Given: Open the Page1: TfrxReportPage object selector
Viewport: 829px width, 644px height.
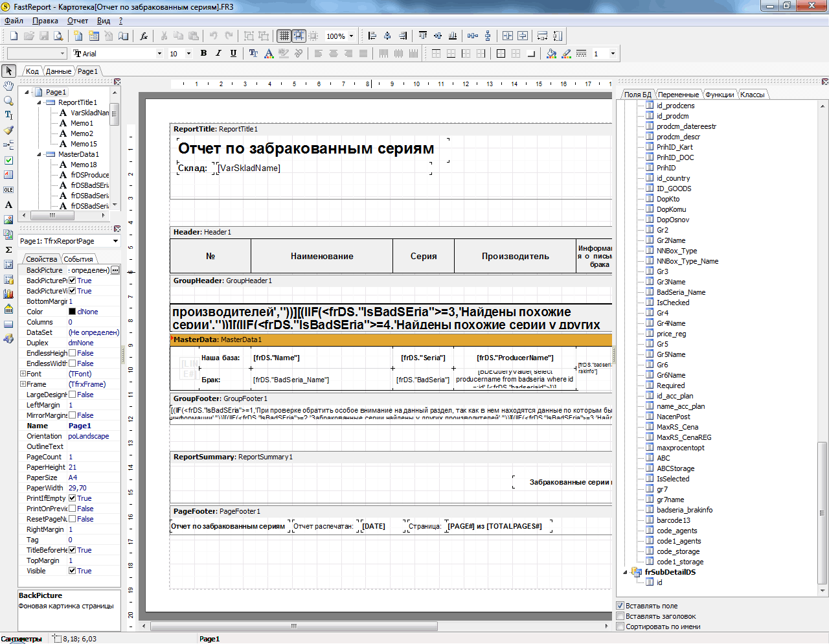Looking at the screenshot, I should [x=69, y=241].
